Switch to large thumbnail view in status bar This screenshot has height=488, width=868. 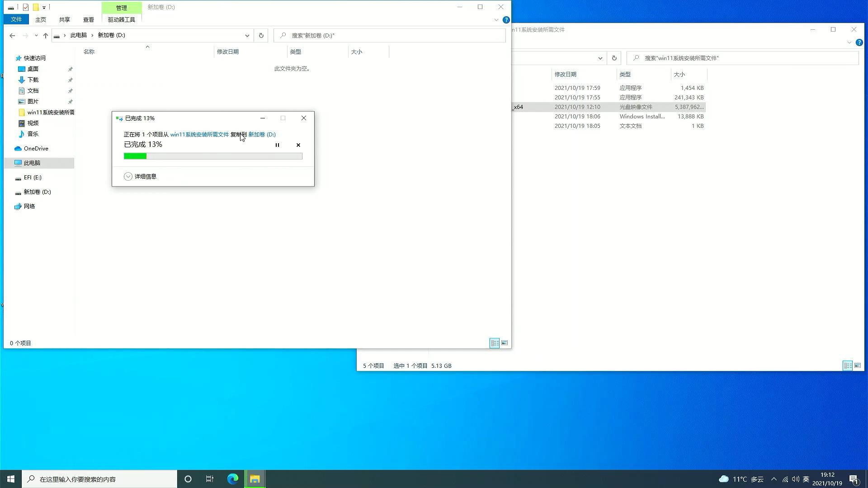[505, 343]
